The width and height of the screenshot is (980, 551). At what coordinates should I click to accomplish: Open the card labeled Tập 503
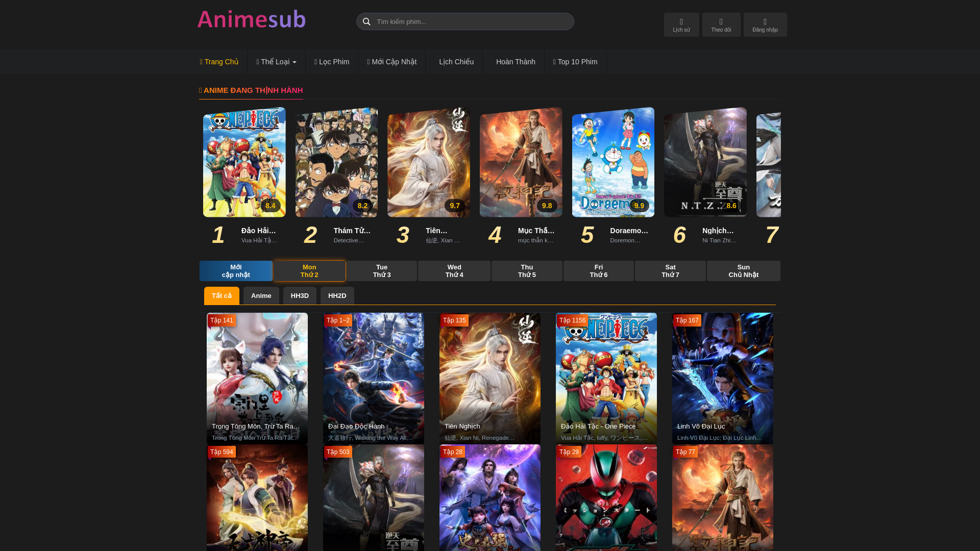point(374,498)
